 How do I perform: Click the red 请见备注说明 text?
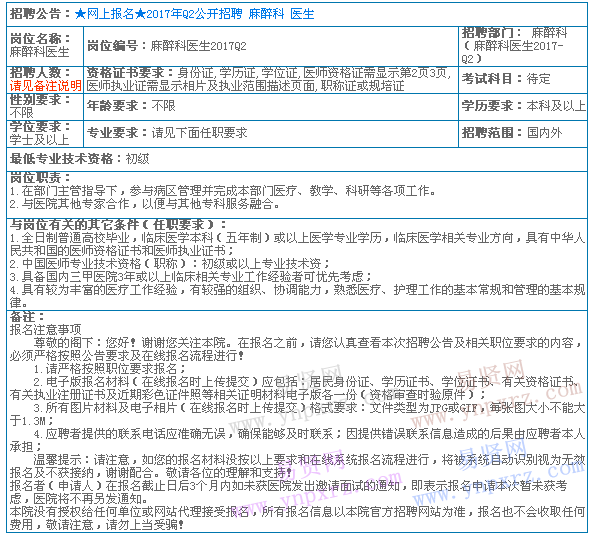[x=46, y=86]
